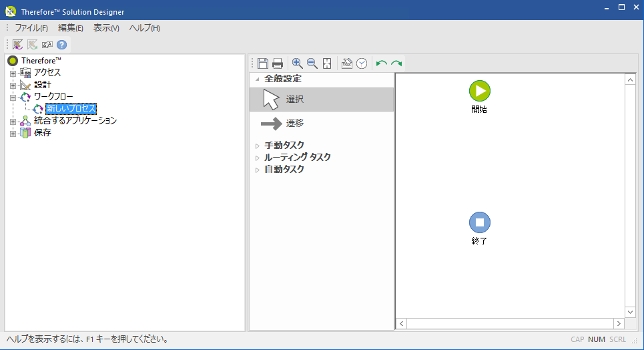Click canvas horizontal scrollbar right arrow
Screen dimensions: 644x350
click(x=619, y=324)
